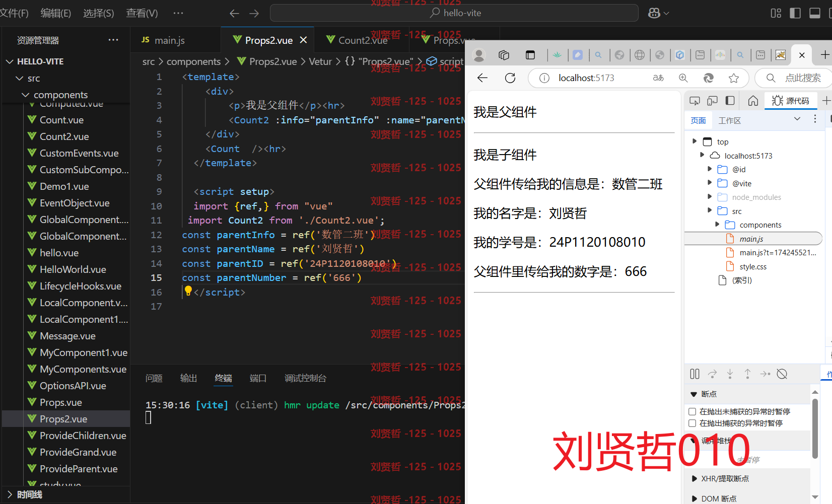Viewport: 832px width, 504px height.
Task: Toggle DevTools sidebar dock icon
Action: [x=730, y=101]
